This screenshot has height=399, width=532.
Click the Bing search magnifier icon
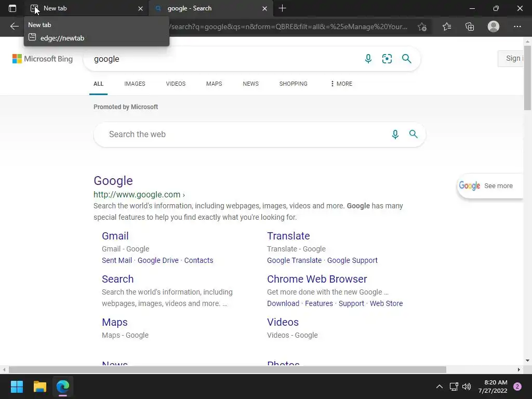click(x=406, y=59)
